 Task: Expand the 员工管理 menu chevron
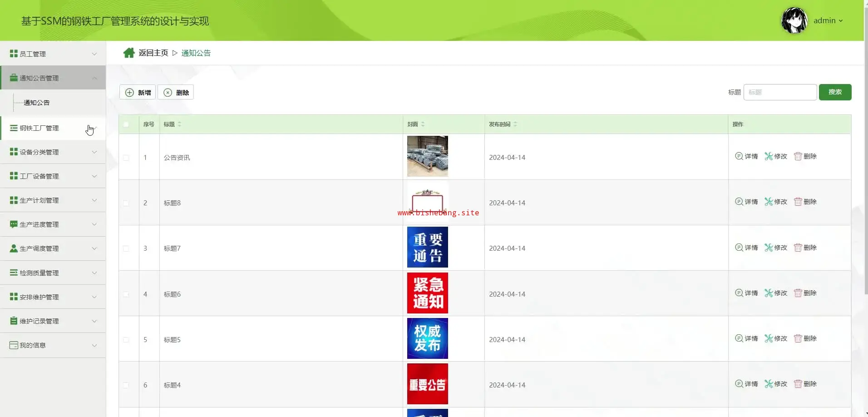94,54
